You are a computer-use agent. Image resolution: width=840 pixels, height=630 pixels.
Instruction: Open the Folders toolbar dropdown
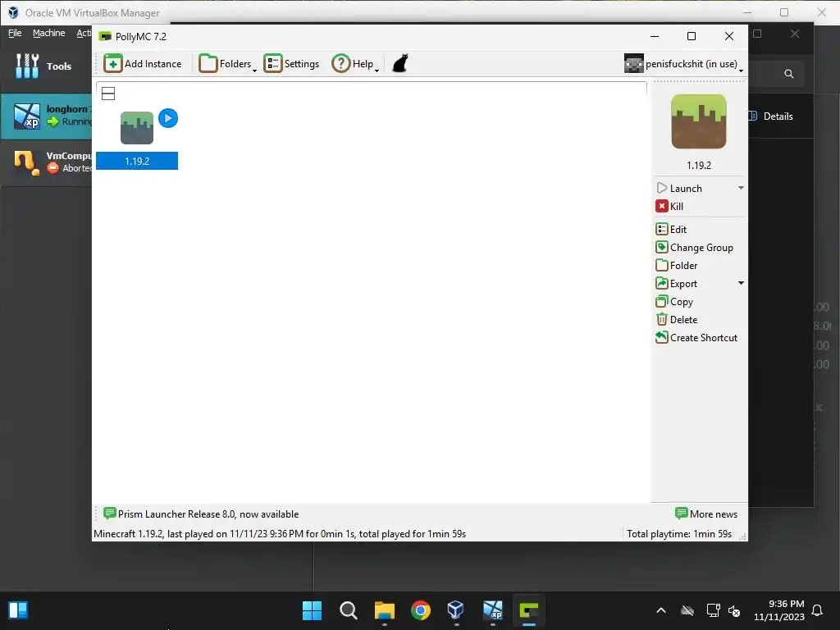click(228, 64)
